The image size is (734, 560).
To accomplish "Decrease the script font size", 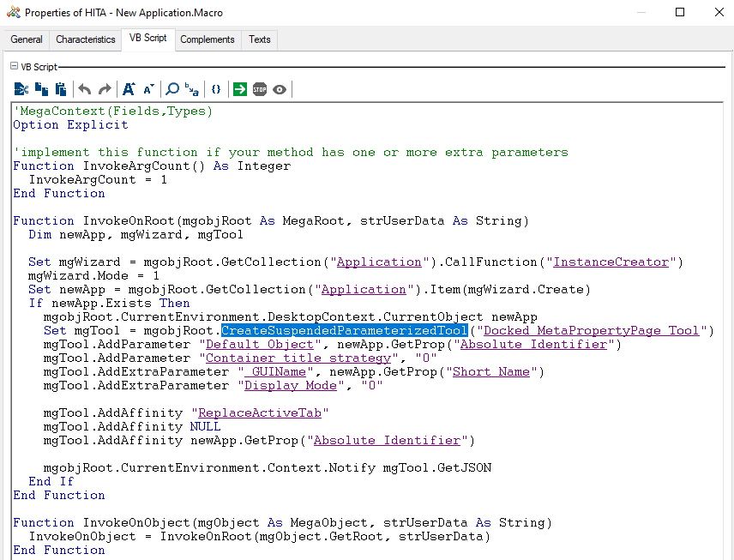I will (x=149, y=89).
